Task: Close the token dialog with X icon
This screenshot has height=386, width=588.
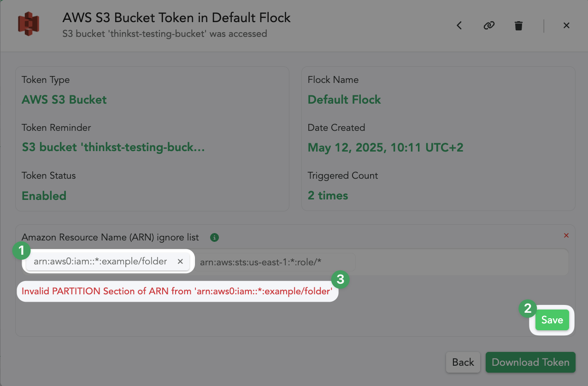Action: [566, 26]
